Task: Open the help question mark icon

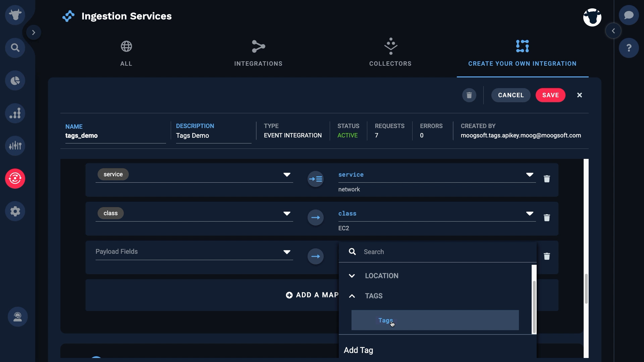Action: point(629,48)
